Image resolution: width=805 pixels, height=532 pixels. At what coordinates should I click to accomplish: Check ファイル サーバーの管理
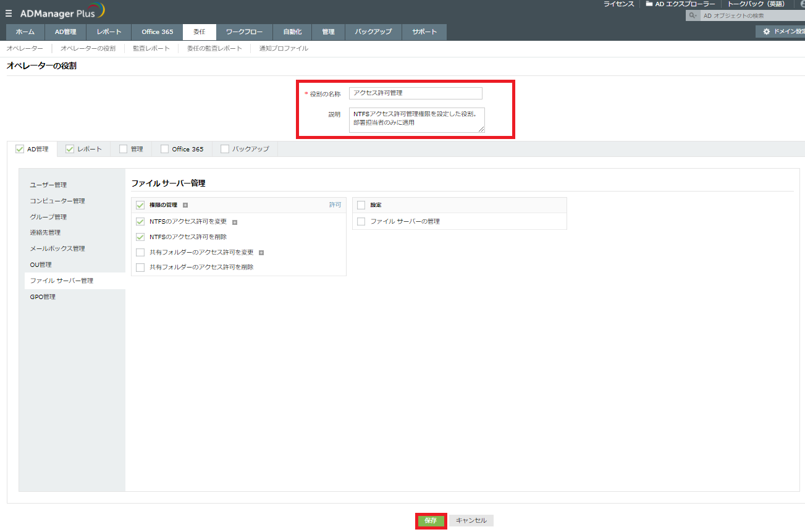[361, 221]
